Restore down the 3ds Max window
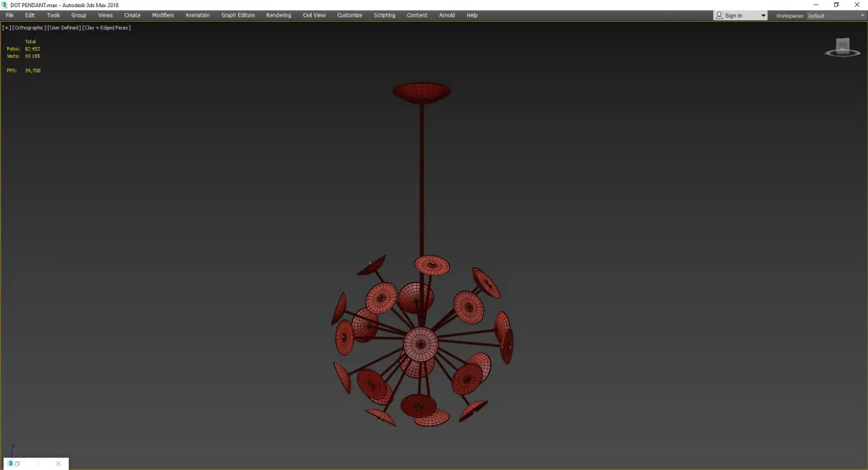868x470 pixels. point(836,5)
